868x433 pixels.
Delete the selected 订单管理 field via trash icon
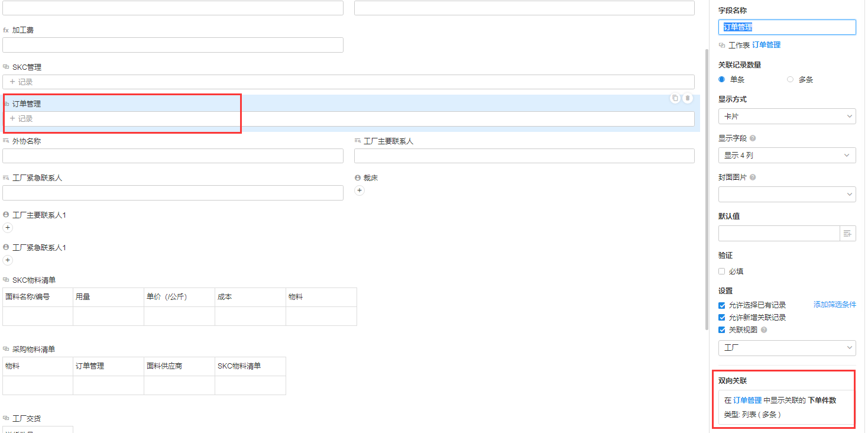687,98
